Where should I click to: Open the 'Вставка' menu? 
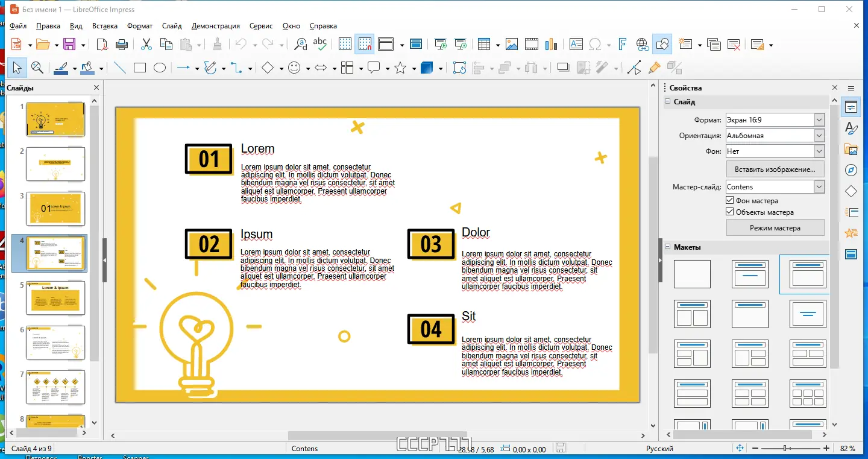105,26
